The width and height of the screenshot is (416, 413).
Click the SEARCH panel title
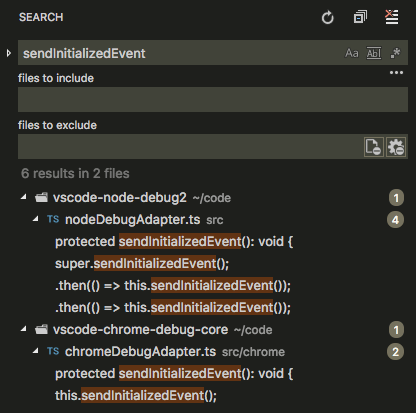pos(41,17)
